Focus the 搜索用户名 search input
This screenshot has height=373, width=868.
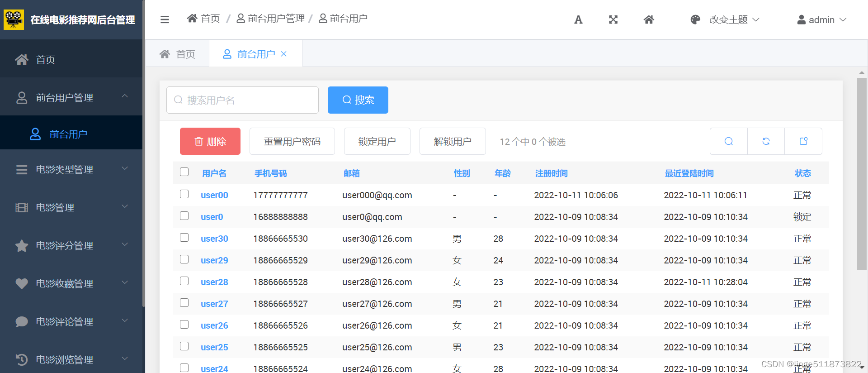coord(242,100)
